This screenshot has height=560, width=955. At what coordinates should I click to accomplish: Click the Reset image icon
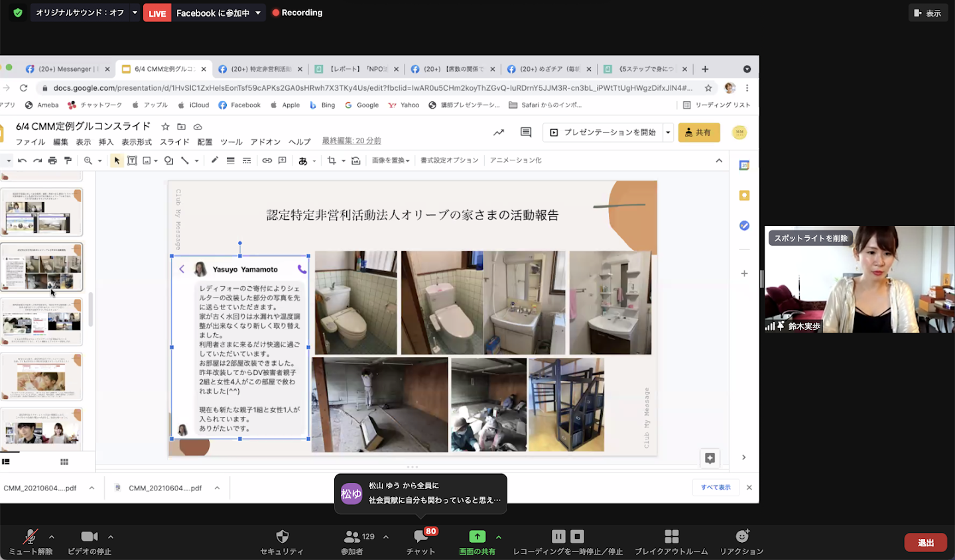pyautogui.click(x=356, y=160)
